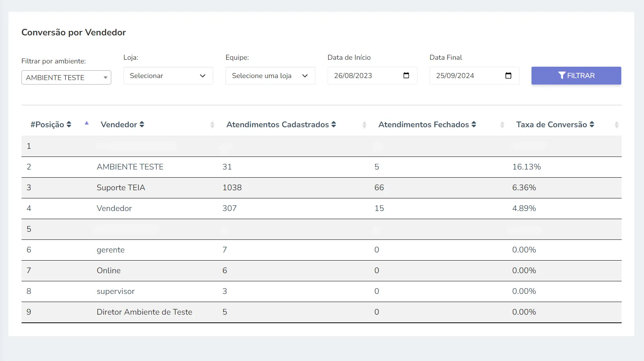Sort by Atendimentos Fechados column header
Image resolution: width=644 pixels, height=361 pixels.
(x=427, y=124)
